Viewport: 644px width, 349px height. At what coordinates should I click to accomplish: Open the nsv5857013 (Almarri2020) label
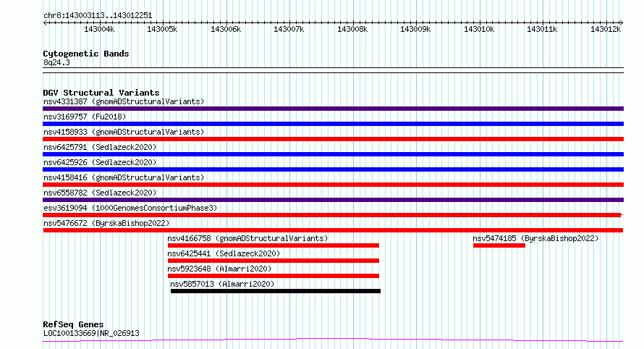(222, 284)
